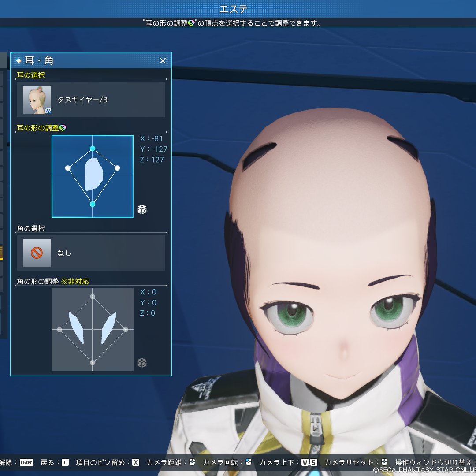476x476 pixels.
Task: Open the タヌキイヤー/B ear selection
Action: click(91, 100)
